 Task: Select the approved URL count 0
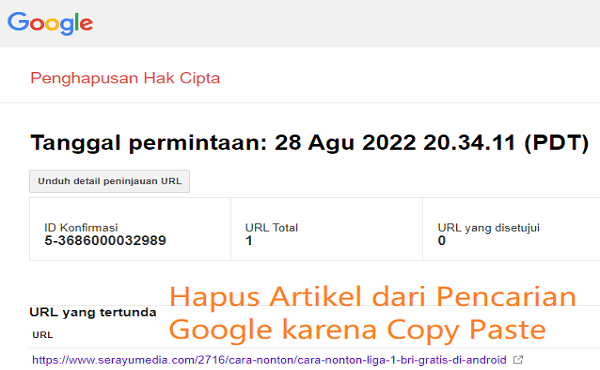pos(442,241)
